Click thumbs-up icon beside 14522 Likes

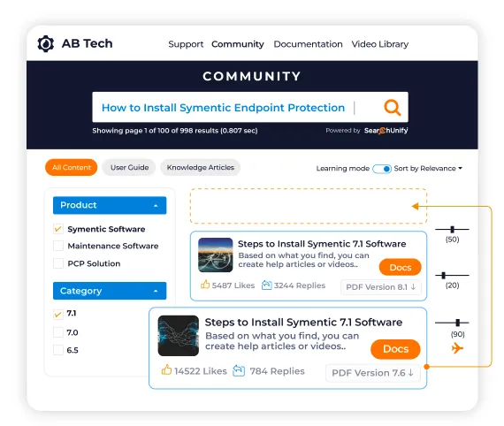[x=166, y=369]
